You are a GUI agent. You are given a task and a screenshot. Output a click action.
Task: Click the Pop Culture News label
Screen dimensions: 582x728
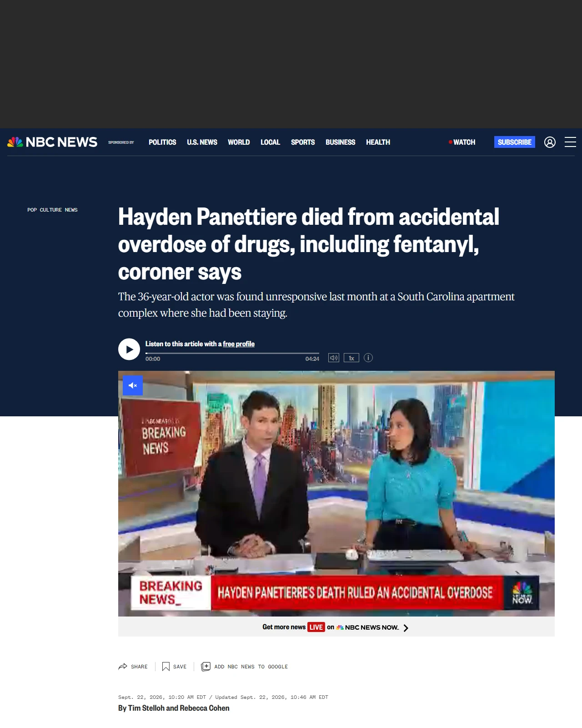[x=52, y=210]
